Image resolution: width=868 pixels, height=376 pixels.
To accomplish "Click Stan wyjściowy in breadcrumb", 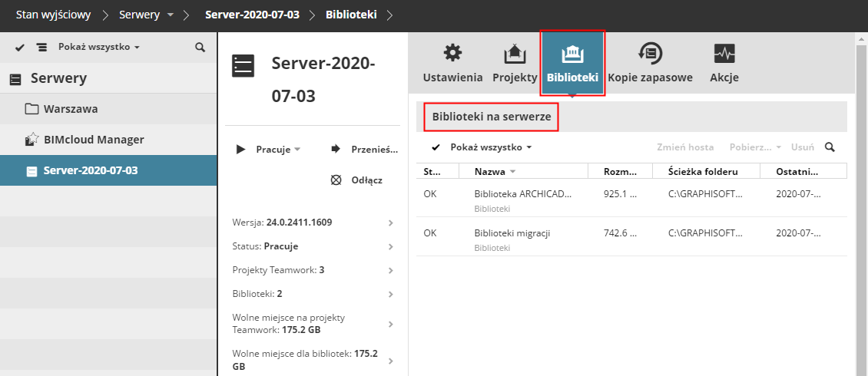I will click(x=53, y=15).
